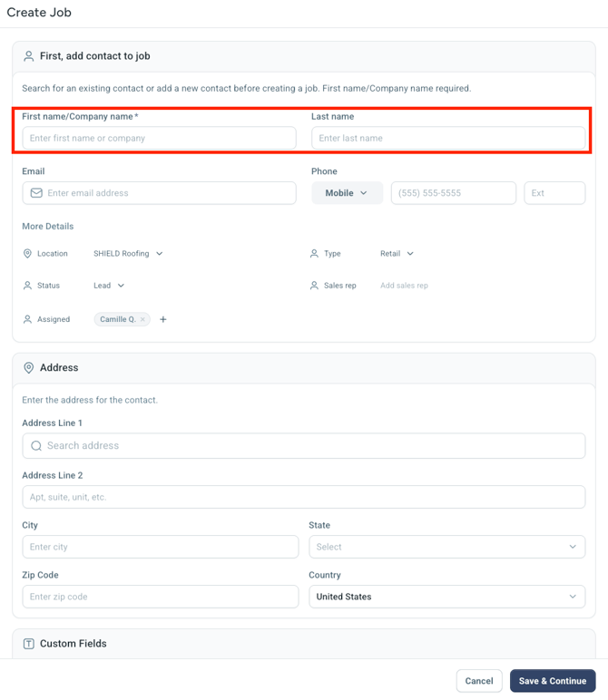The width and height of the screenshot is (608, 700).
Task: Click the envelope icon in Email field
Action: point(36,193)
